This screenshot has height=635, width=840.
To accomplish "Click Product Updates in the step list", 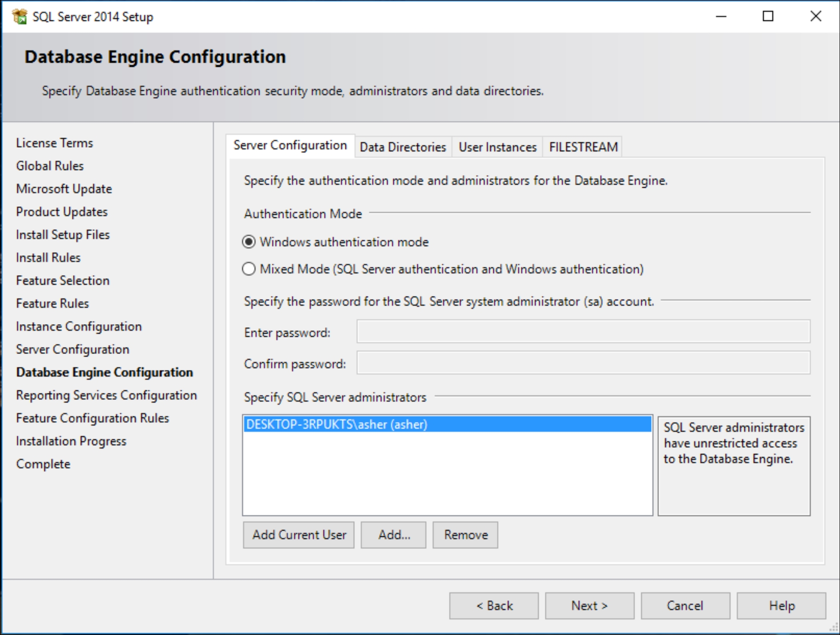I will coord(62,212).
